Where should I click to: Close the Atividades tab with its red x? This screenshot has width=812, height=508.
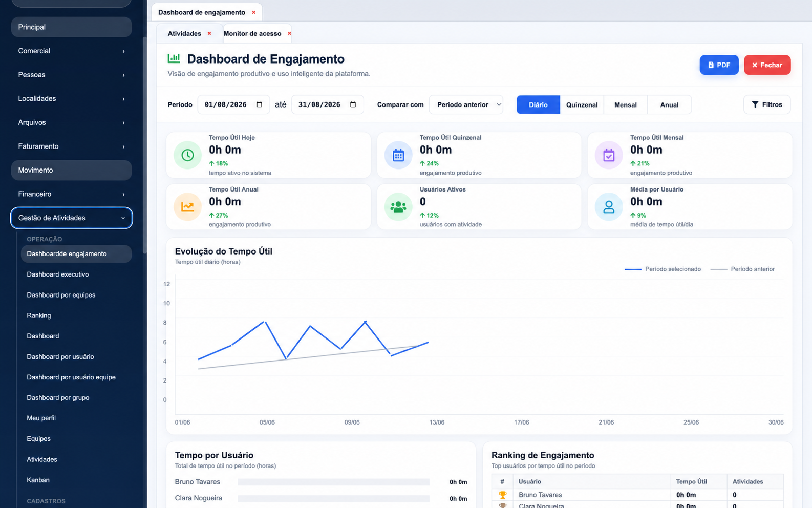[209, 33]
